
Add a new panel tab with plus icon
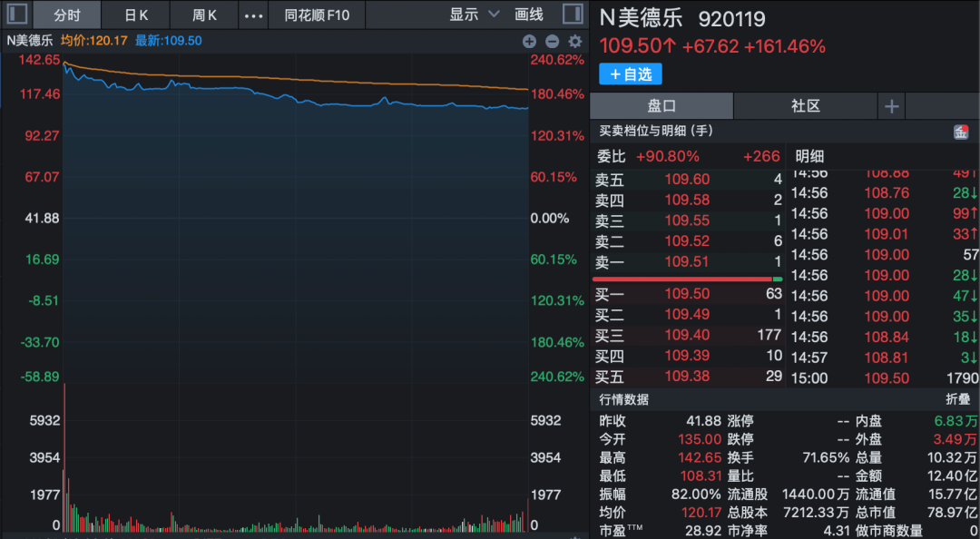point(891,106)
